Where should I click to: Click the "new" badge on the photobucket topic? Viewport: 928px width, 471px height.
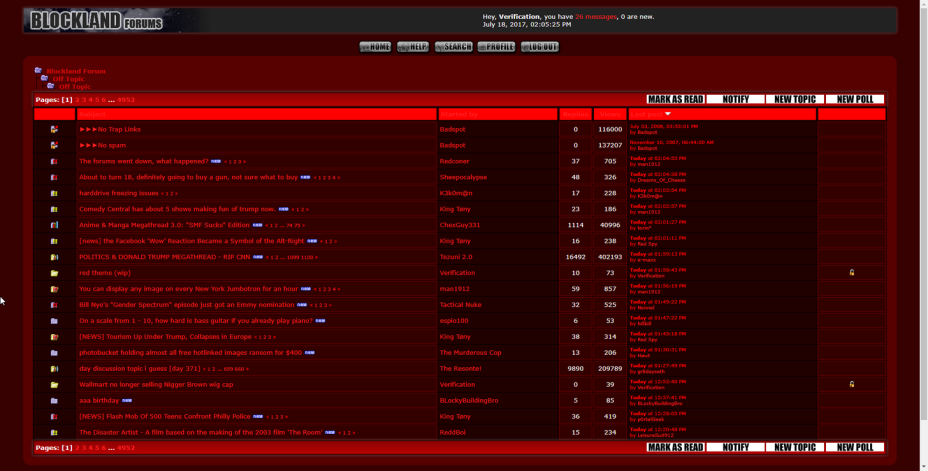click(x=310, y=353)
